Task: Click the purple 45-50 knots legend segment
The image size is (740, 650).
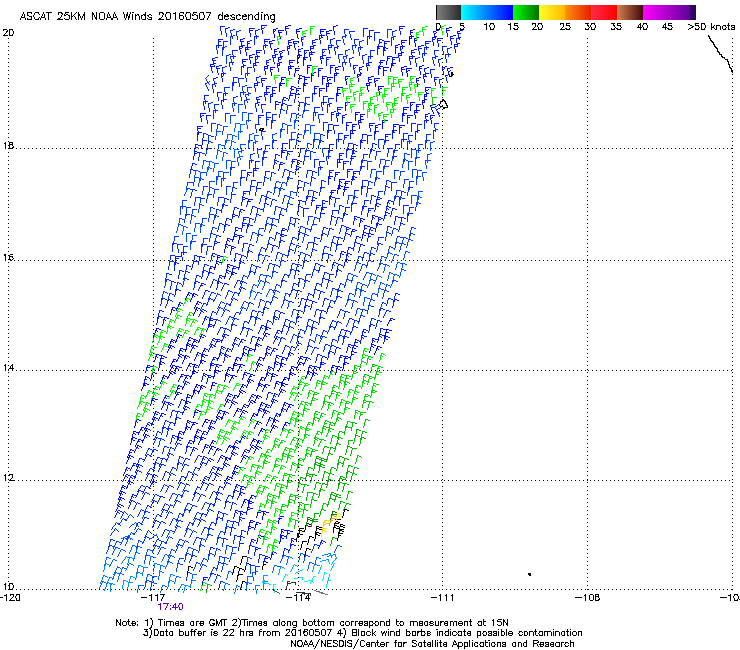Action: point(682,12)
